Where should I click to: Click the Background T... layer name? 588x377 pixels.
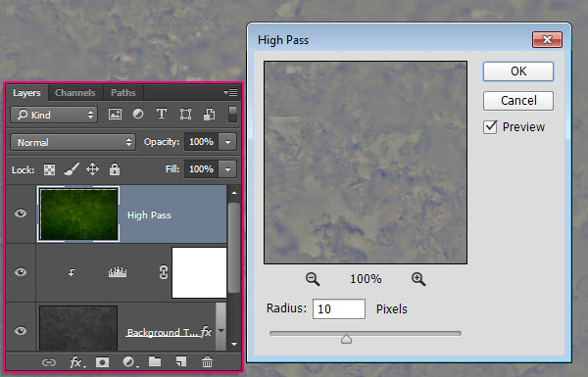[x=162, y=332]
